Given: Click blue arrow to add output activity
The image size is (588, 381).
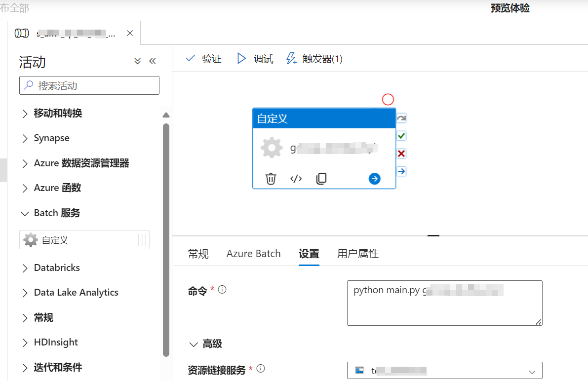Looking at the screenshot, I should [374, 179].
